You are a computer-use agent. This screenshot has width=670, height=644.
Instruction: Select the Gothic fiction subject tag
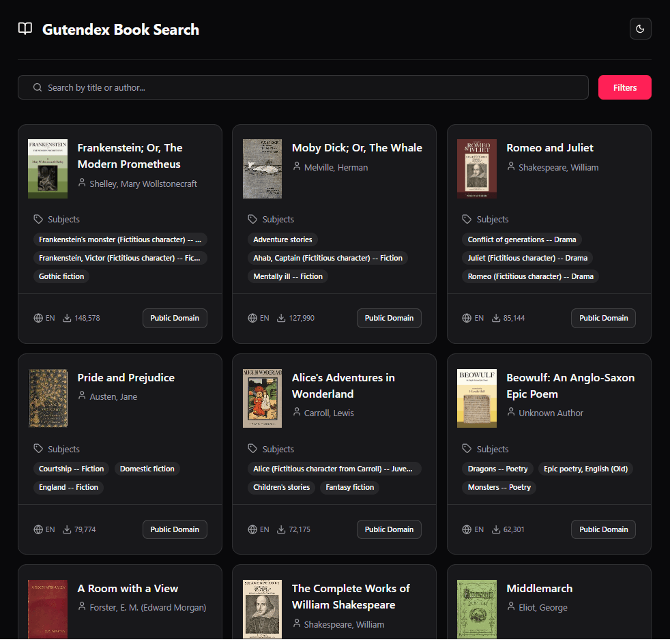click(x=61, y=276)
